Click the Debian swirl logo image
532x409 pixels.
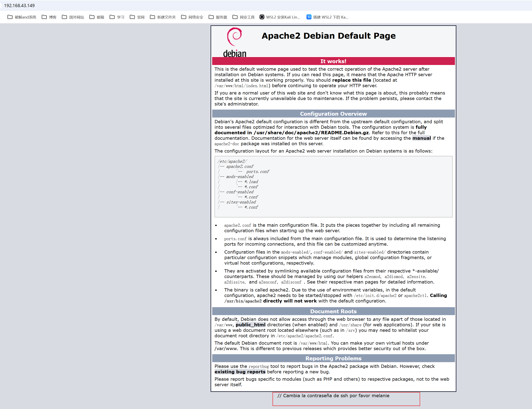[235, 42]
